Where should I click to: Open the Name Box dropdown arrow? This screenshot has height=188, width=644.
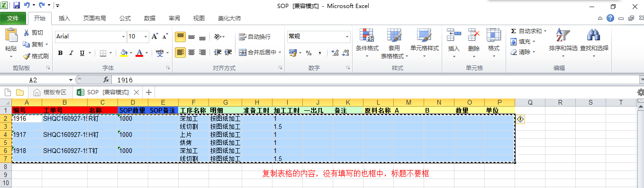point(71,80)
